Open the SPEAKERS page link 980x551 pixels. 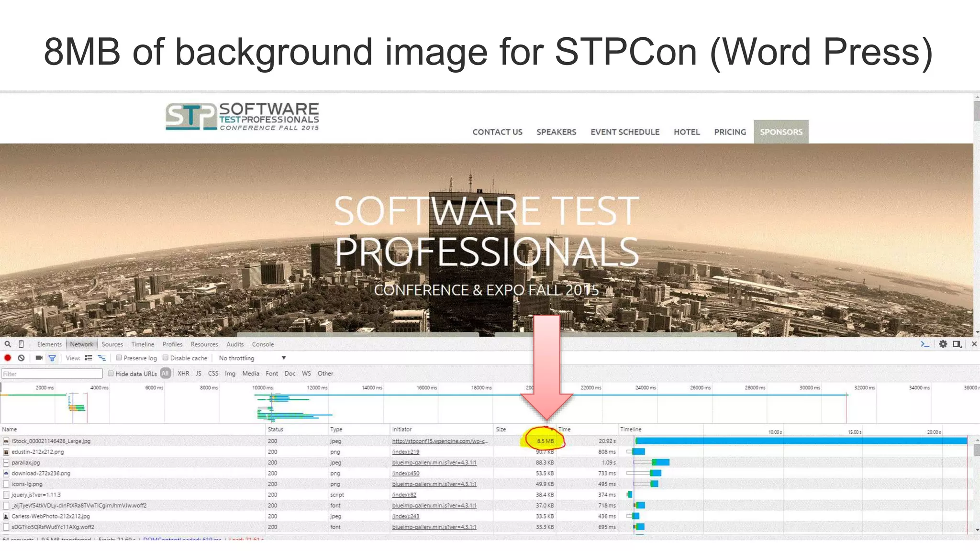coord(556,132)
